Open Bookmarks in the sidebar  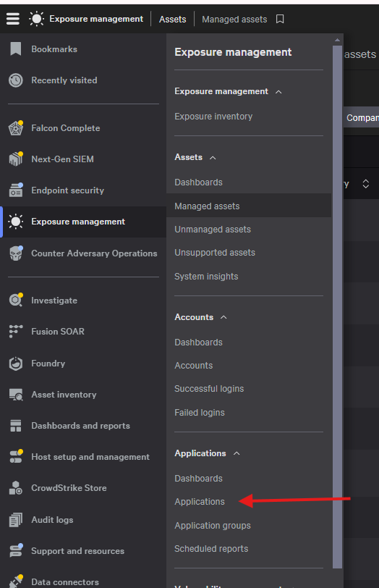(x=54, y=49)
